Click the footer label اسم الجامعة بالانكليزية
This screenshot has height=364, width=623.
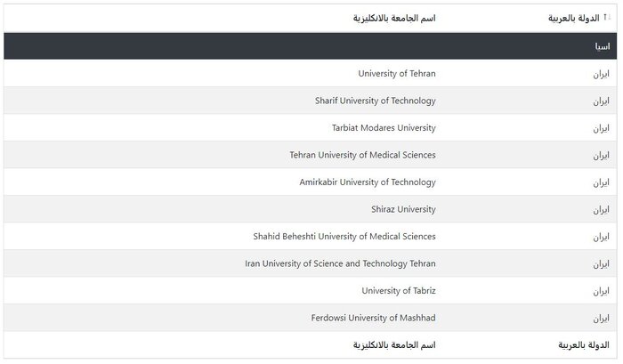pyautogui.click(x=394, y=344)
